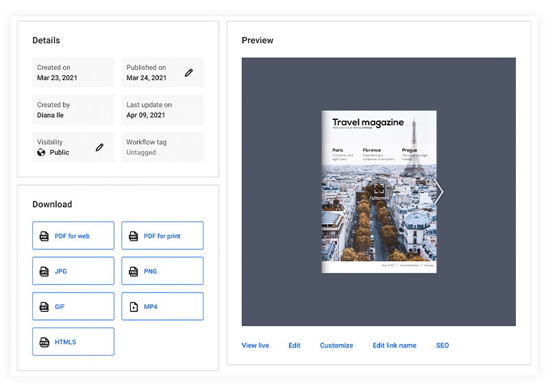Viewport: 548px width, 392px height.
Task: Open the SEO settings link
Action: pyautogui.click(x=443, y=345)
